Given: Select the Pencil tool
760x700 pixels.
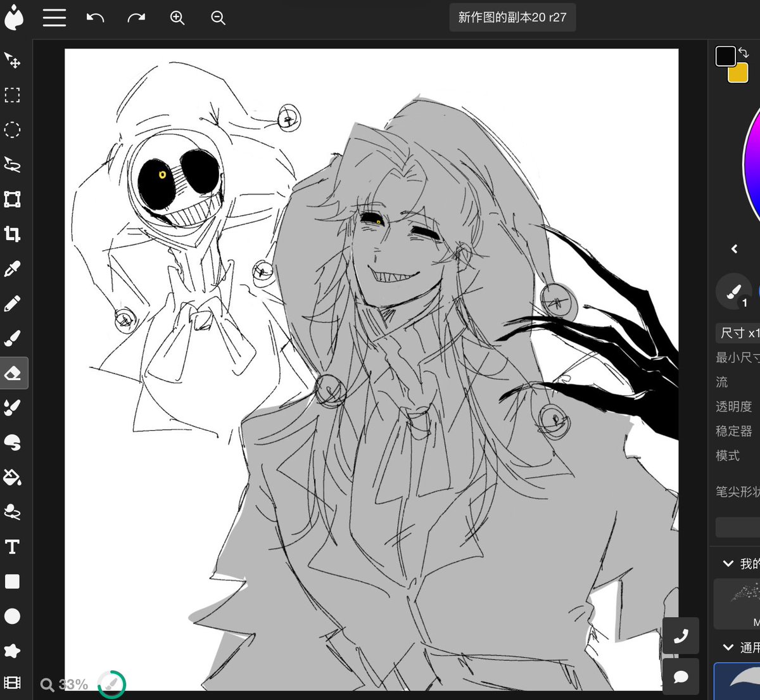Looking at the screenshot, I should pyautogui.click(x=13, y=303).
